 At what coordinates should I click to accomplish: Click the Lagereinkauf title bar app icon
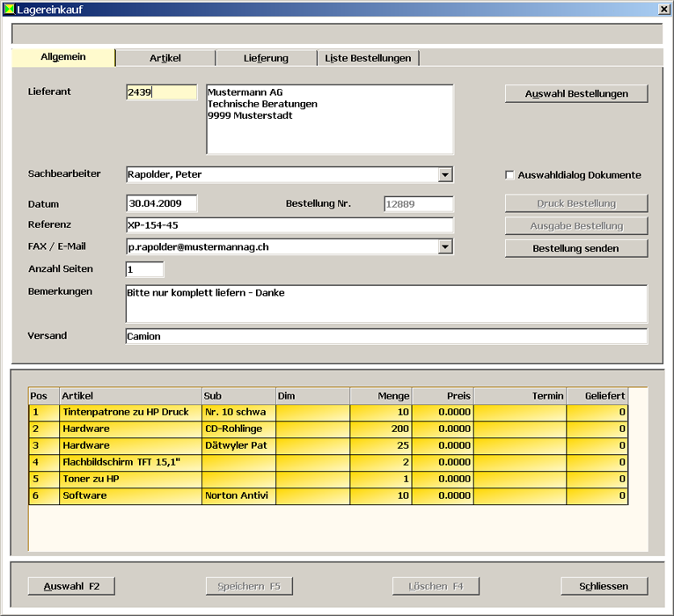coord(9,9)
